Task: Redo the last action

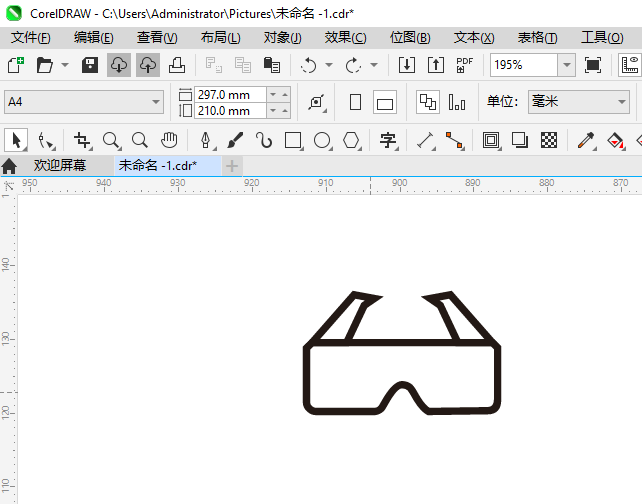Action: point(353,65)
